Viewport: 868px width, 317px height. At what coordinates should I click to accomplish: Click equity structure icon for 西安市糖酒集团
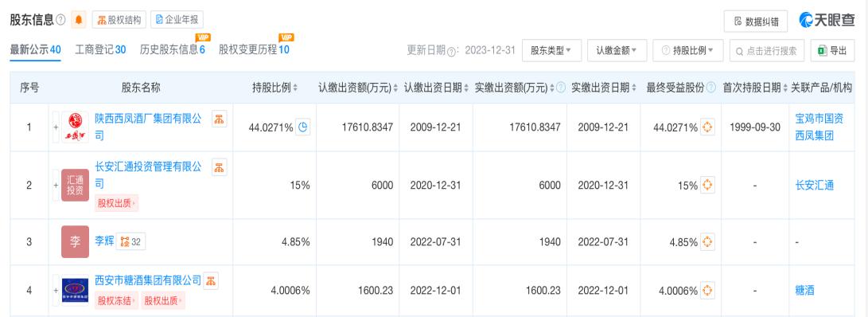[x=211, y=281]
